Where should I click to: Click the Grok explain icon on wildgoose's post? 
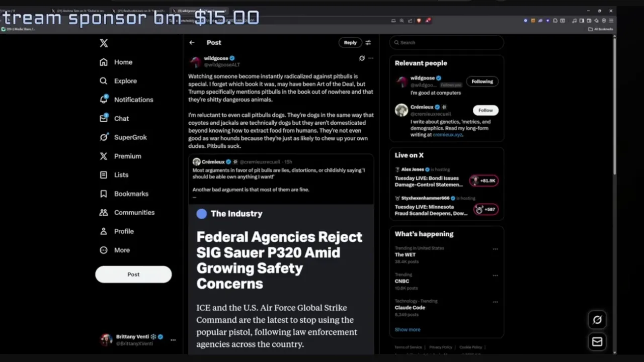(x=362, y=58)
